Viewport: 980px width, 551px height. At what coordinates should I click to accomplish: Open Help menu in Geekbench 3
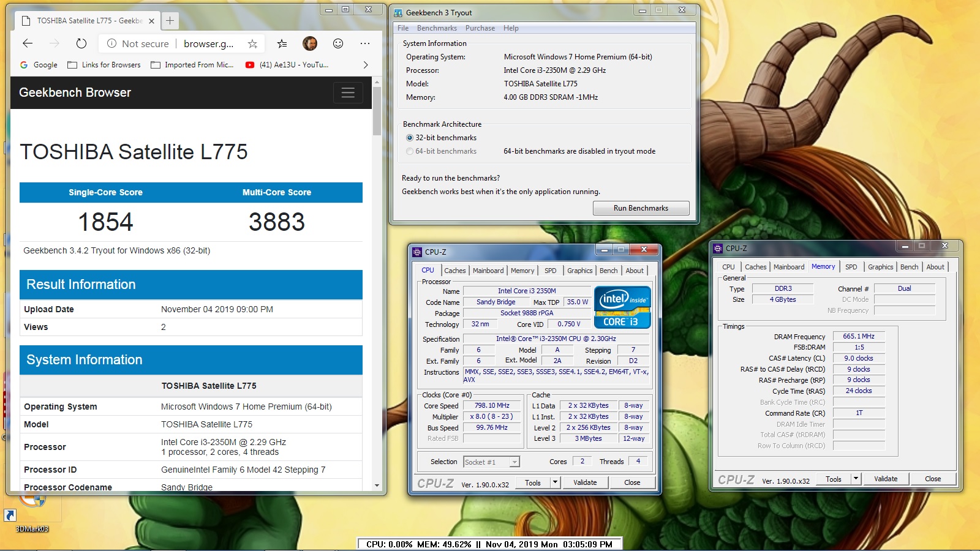pyautogui.click(x=511, y=28)
